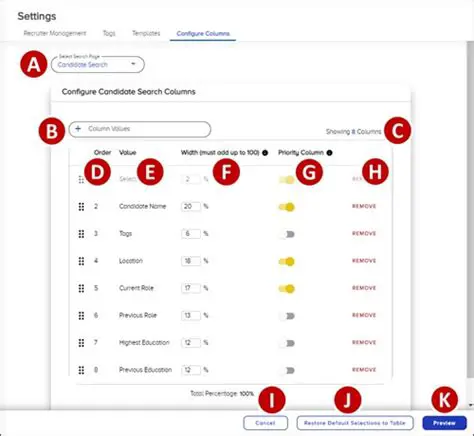Click the plus icon in Column Values field
Viewport: 474px width, 436px height.
[78, 129]
